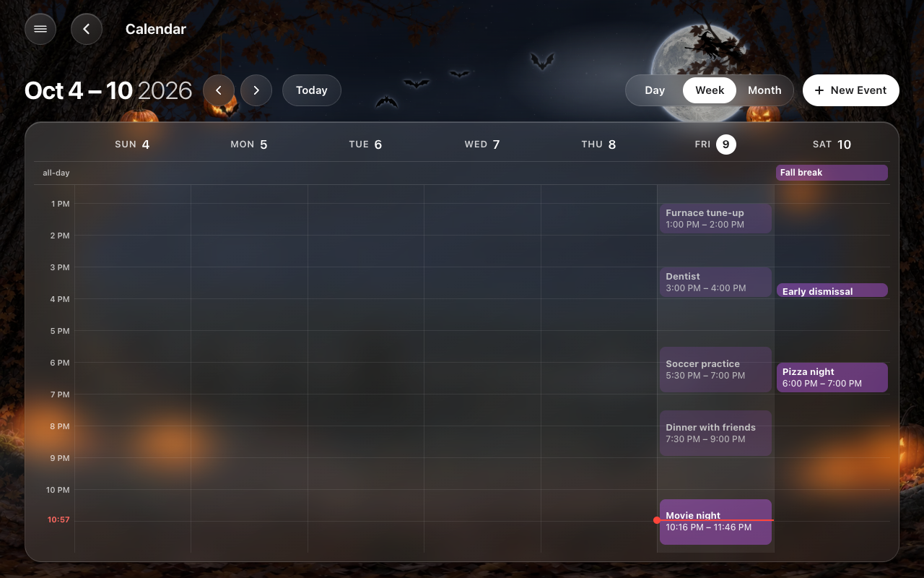Go to the previous week

coord(219,90)
